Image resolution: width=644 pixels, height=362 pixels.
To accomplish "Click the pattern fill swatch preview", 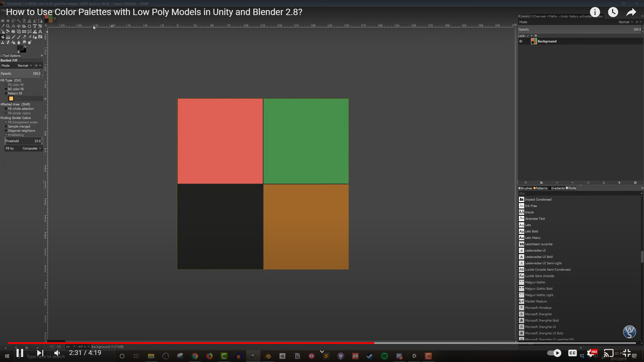I will pyautogui.click(x=11, y=99).
